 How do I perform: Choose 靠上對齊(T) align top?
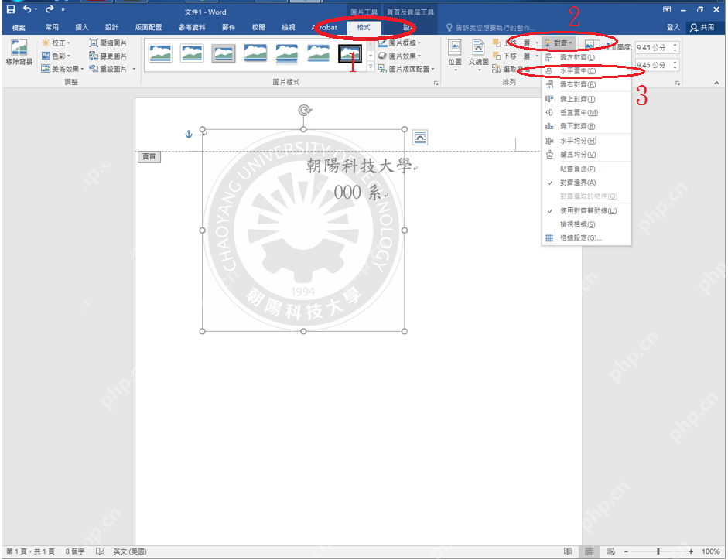(x=586, y=99)
